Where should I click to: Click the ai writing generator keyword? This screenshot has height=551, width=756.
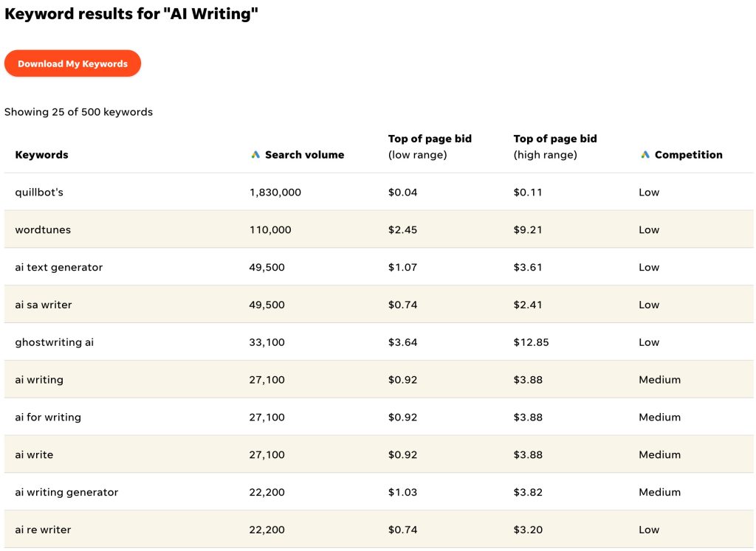(x=66, y=493)
